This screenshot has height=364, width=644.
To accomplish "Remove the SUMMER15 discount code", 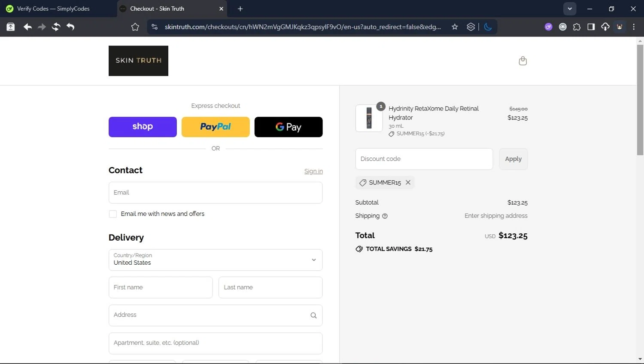I will [x=408, y=182].
